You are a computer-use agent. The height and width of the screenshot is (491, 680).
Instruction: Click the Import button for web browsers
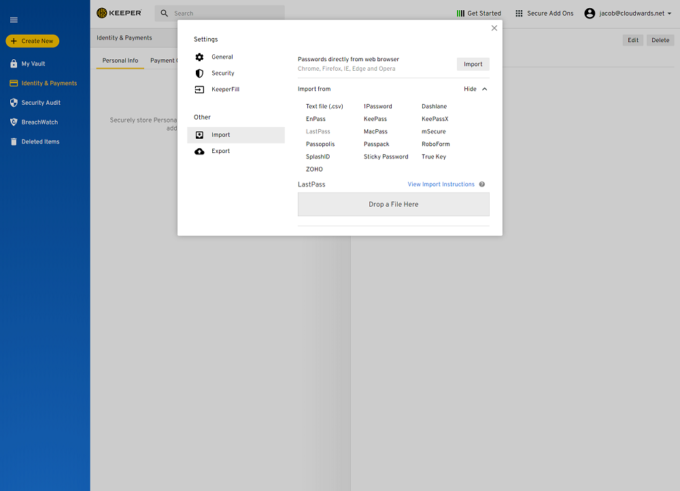(473, 64)
